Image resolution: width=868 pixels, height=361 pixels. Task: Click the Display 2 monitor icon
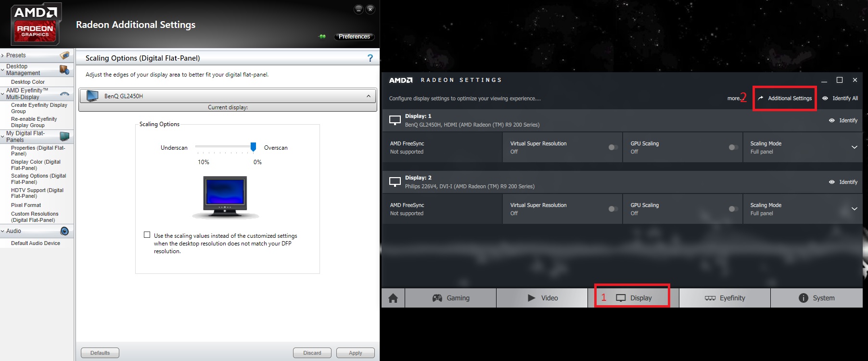(x=395, y=182)
